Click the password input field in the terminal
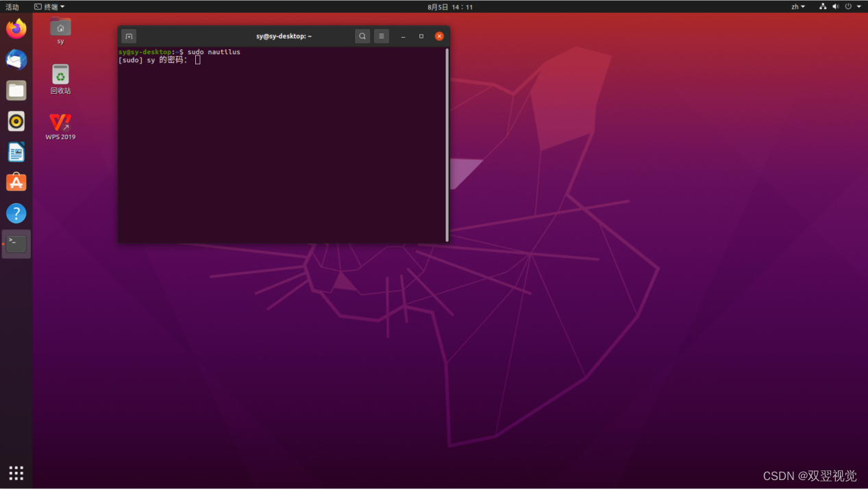Screen dimensions: 868x489 click(x=197, y=60)
